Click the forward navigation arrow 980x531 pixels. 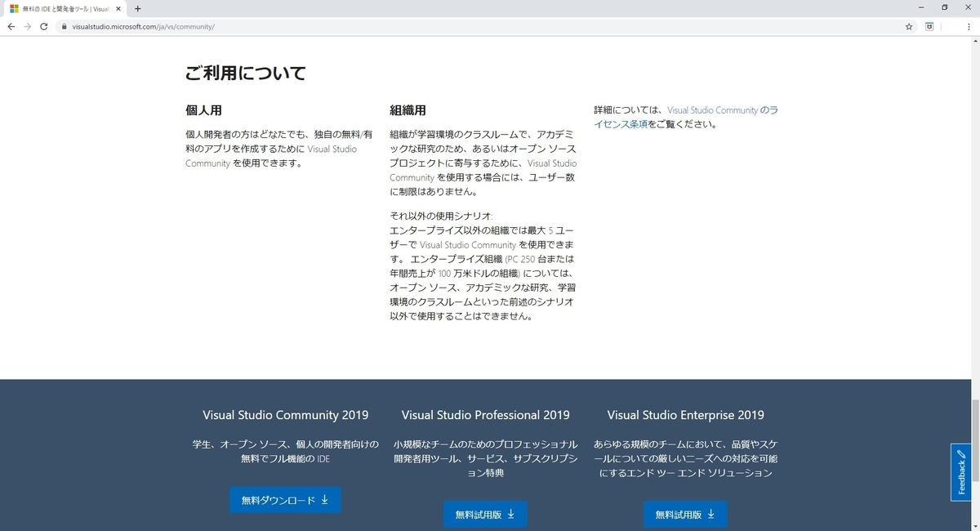point(27,26)
